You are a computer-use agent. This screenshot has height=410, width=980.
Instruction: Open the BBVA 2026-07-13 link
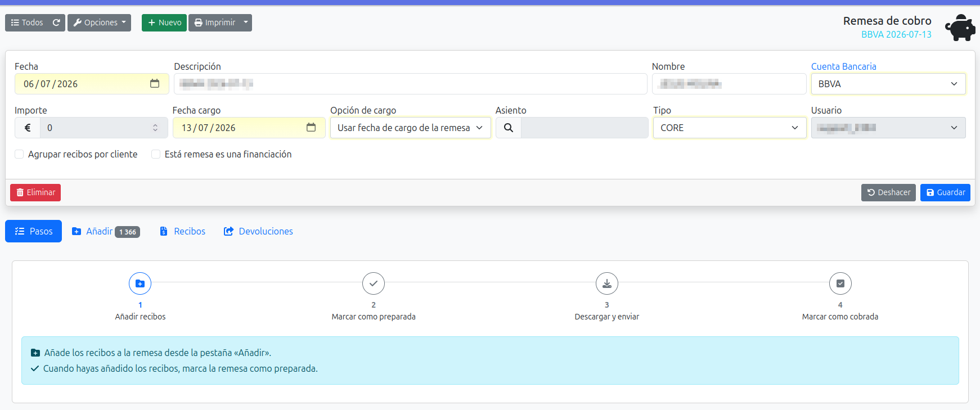coord(896,34)
